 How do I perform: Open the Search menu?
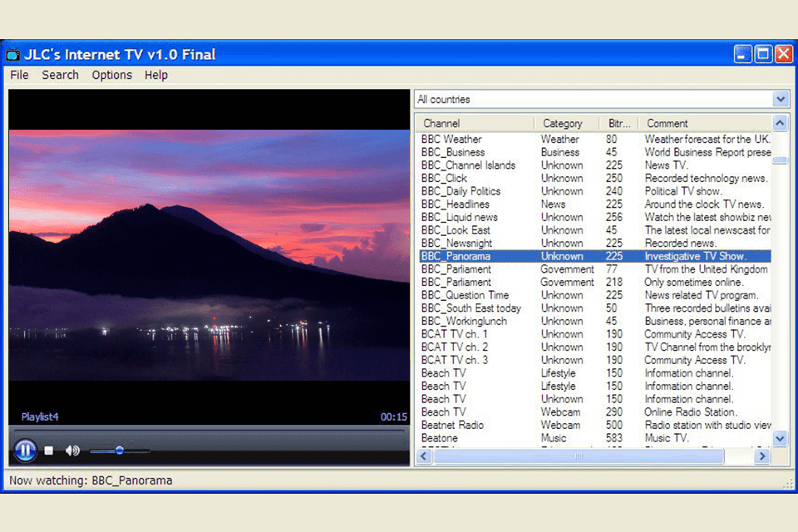[x=60, y=75]
